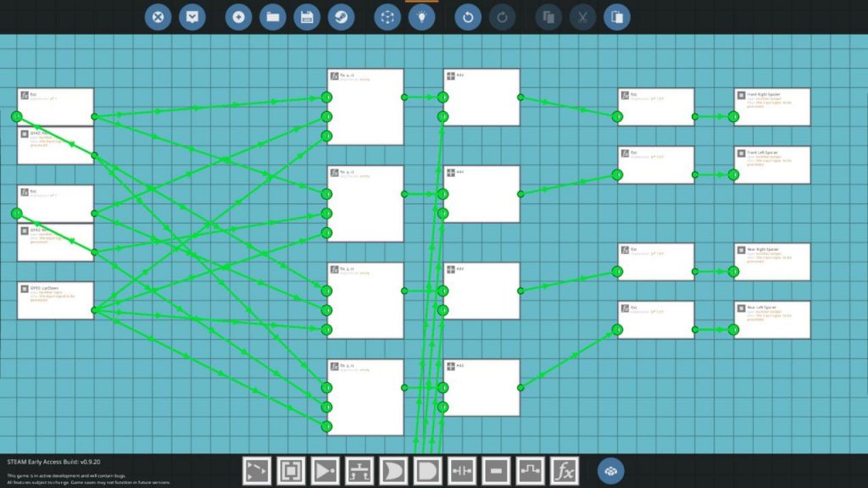Viewport: 868px width, 488px height.
Task: Select the AND gate node tool
Action: tap(430, 473)
